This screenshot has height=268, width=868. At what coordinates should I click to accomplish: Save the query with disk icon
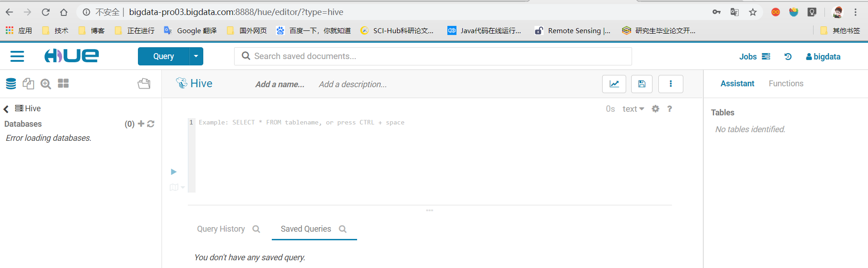[642, 84]
